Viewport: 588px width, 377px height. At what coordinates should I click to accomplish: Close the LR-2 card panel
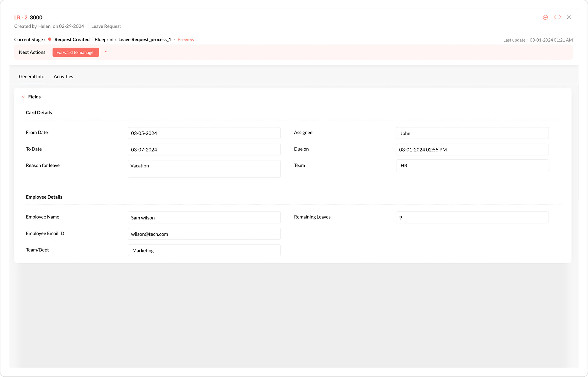click(569, 17)
